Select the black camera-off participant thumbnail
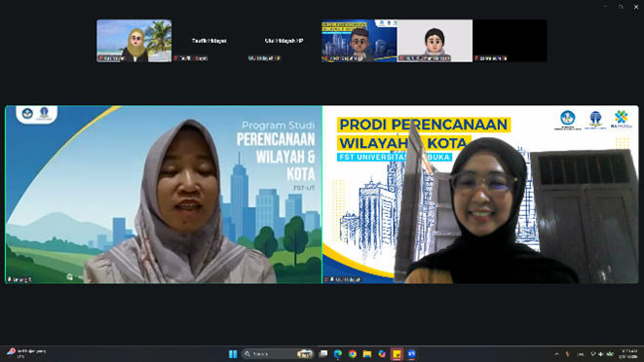Viewport: 644px width, 362px height. [510, 41]
